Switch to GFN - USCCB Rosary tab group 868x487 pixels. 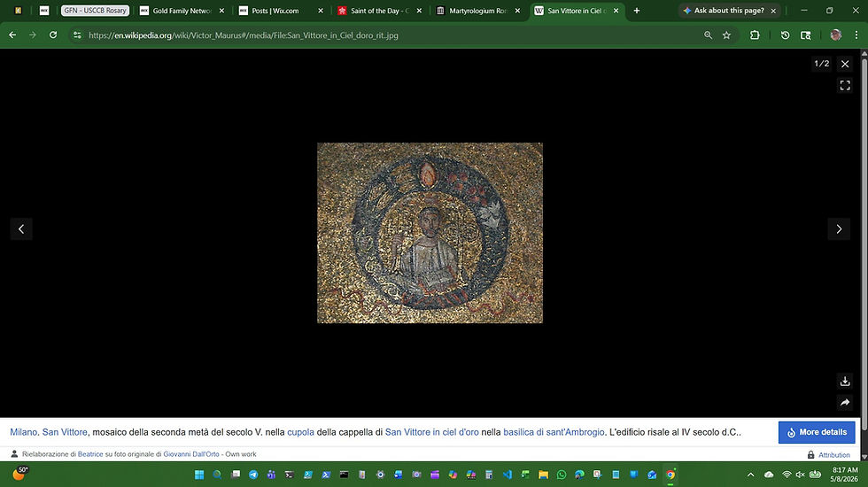point(96,11)
